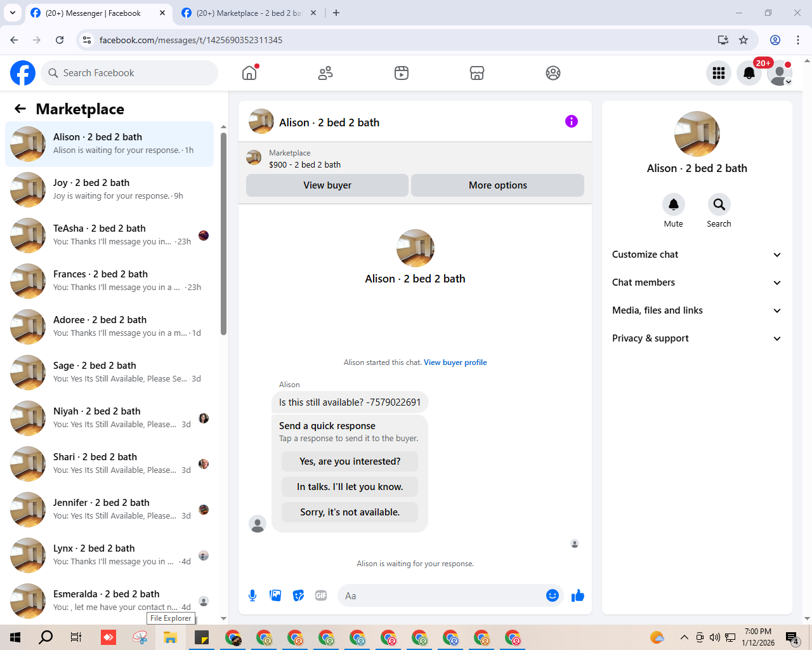This screenshot has height=650, width=812.
Task: Open conversation information purple icon
Action: pyautogui.click(x=572, y=121)
